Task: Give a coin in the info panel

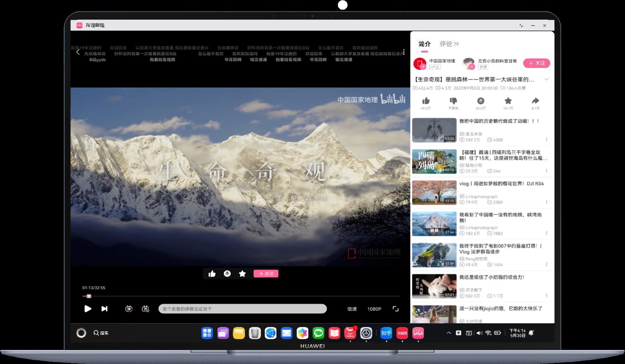Action: [481, 101]
